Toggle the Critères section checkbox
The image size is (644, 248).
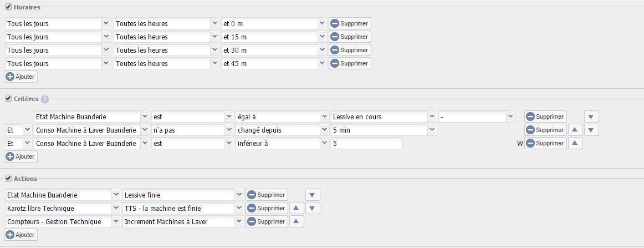click(x=8, y=99)
